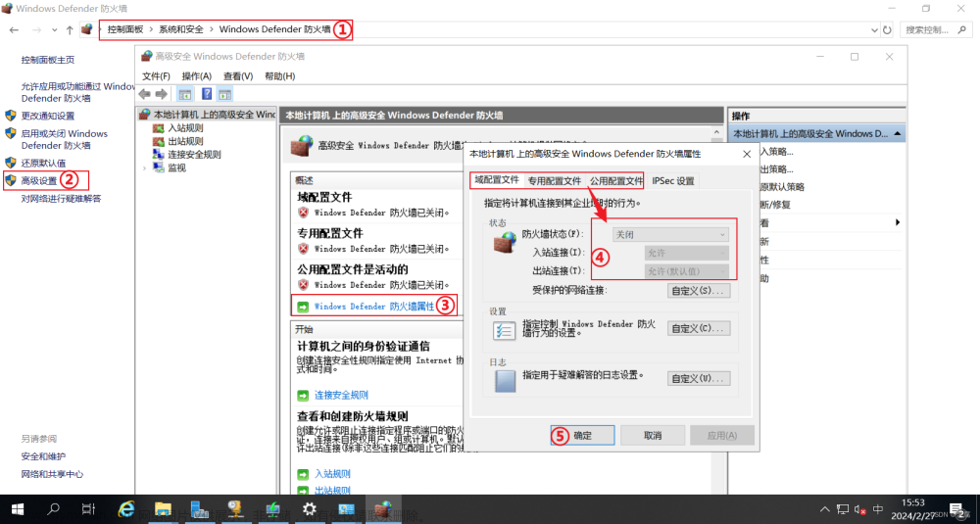Open 安全和维护 link
The width and height of the screenshot is (980, 524).
(43, 456)
